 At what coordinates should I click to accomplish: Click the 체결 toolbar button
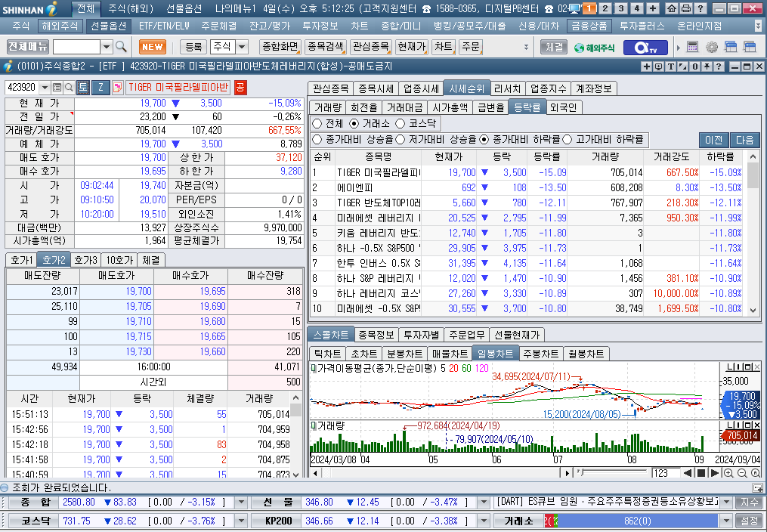point(554,47)
